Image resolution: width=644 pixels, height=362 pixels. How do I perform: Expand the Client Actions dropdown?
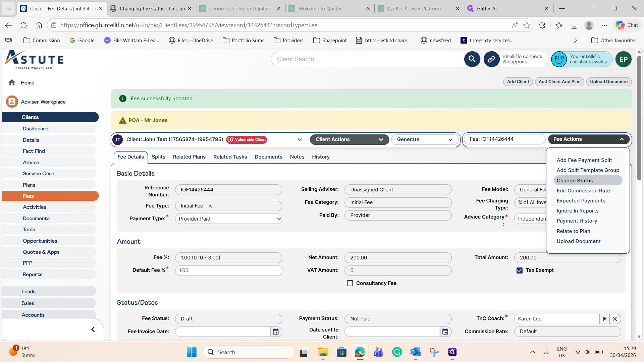click(349, 139)
